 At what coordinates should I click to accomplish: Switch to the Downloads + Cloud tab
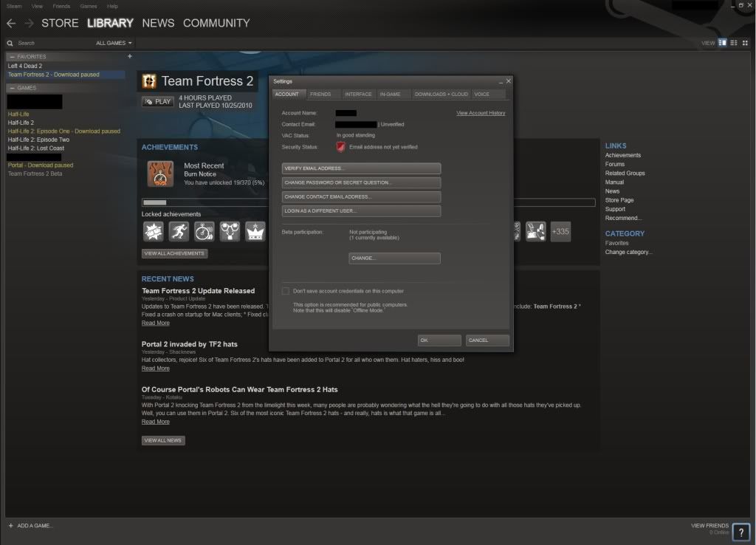pos(441,95)
